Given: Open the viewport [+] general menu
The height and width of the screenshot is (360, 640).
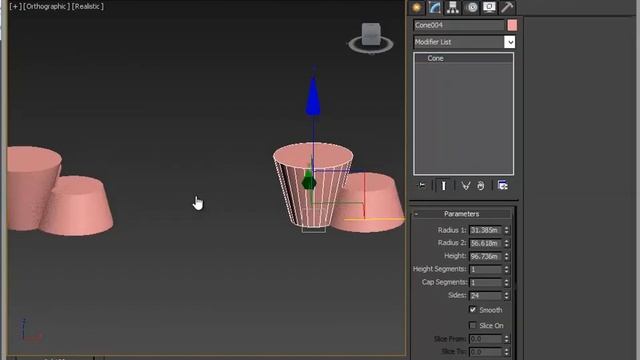Looking at the screenshot, I should pos(15,7).
